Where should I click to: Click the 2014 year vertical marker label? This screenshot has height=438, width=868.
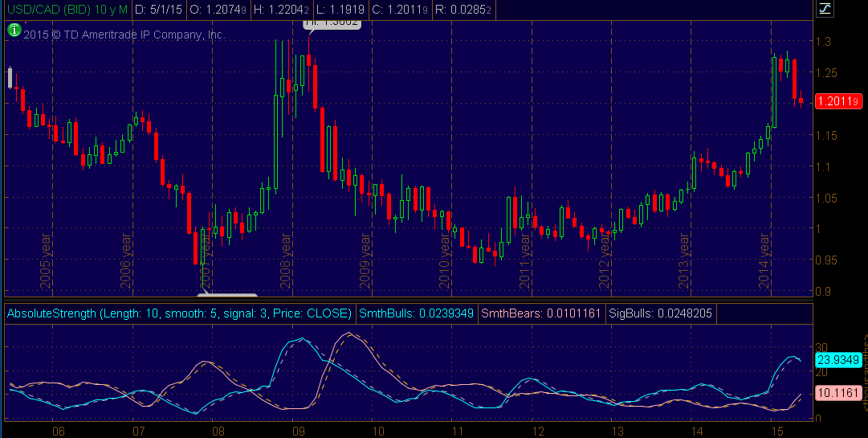click(764, 261)
